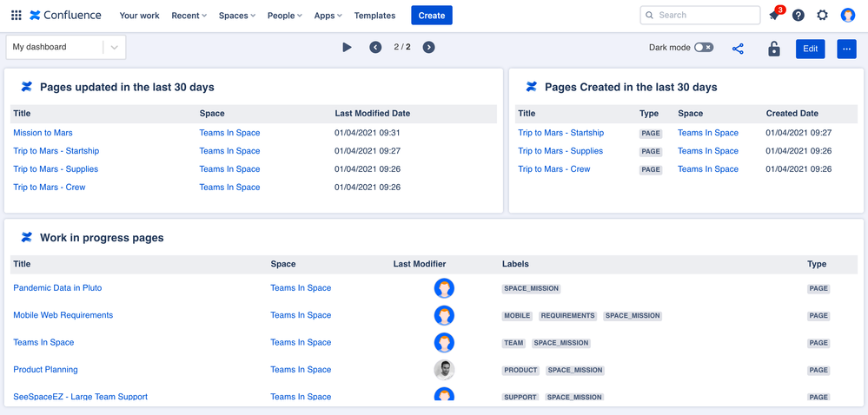Click the share dashboard icon

(x=738, y=49)
